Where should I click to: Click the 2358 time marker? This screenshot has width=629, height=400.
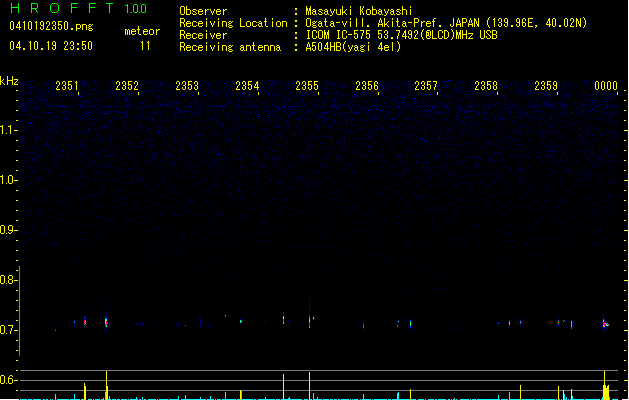(x=486, y=86)
